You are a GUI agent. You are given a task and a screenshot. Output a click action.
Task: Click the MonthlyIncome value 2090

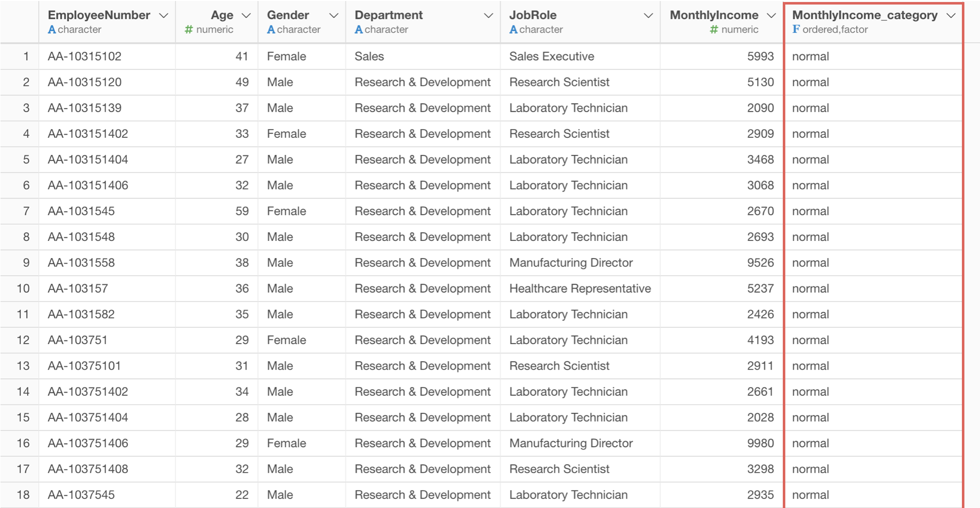click(760, 108)
